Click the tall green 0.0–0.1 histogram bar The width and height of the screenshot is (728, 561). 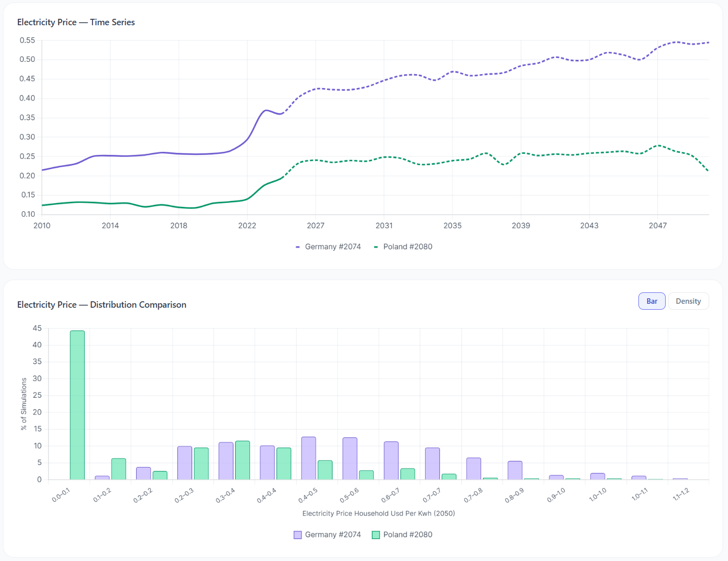77,406
